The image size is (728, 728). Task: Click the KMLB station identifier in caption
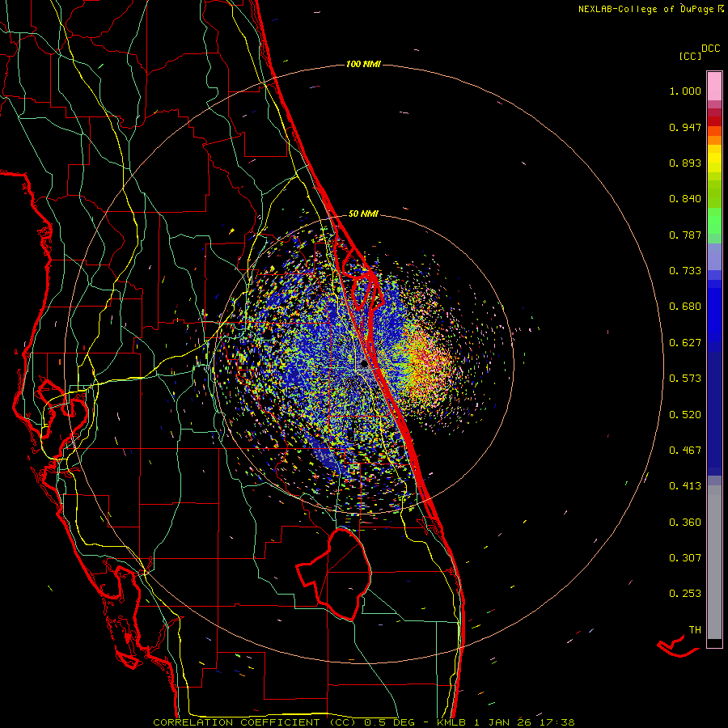(x=451, y=722)
